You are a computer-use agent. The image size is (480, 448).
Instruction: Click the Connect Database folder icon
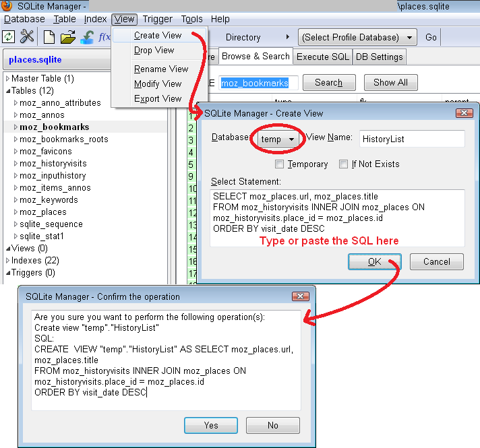click(68, 37)
